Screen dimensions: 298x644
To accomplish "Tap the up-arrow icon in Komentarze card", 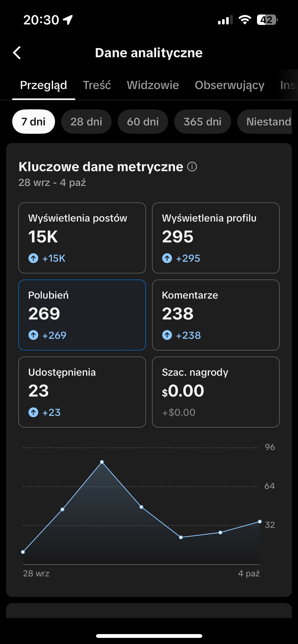I will pos(167,335).
